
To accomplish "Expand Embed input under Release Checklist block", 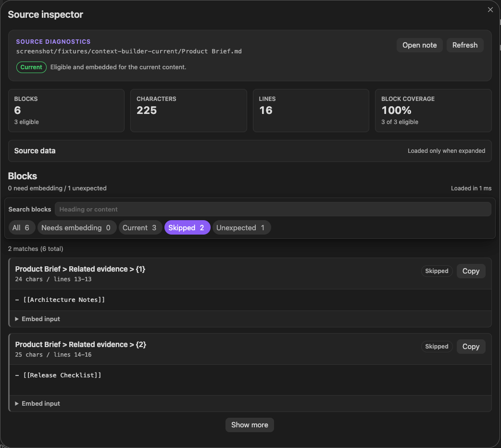I will pyautogui.click(x=38, y=404).
